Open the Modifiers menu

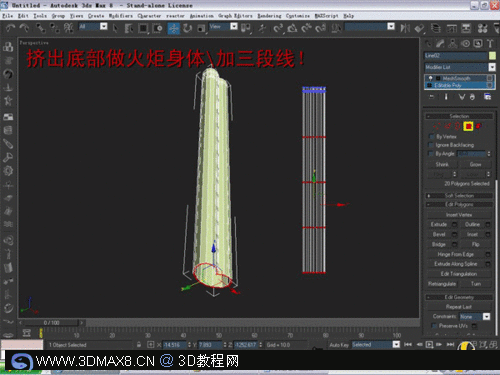pos(120,16)
